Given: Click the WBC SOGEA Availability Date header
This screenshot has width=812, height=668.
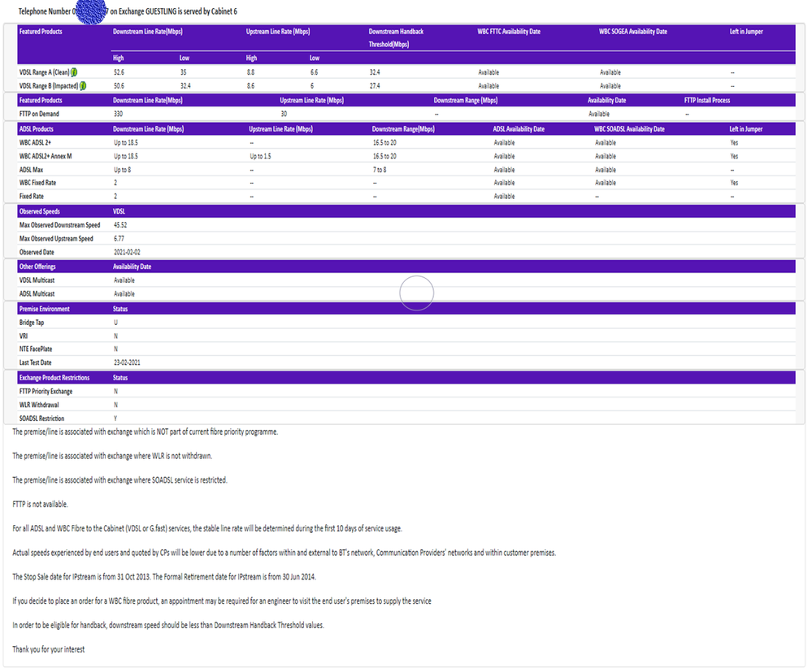Looking at the screenshot, I should tap(632, 32).
